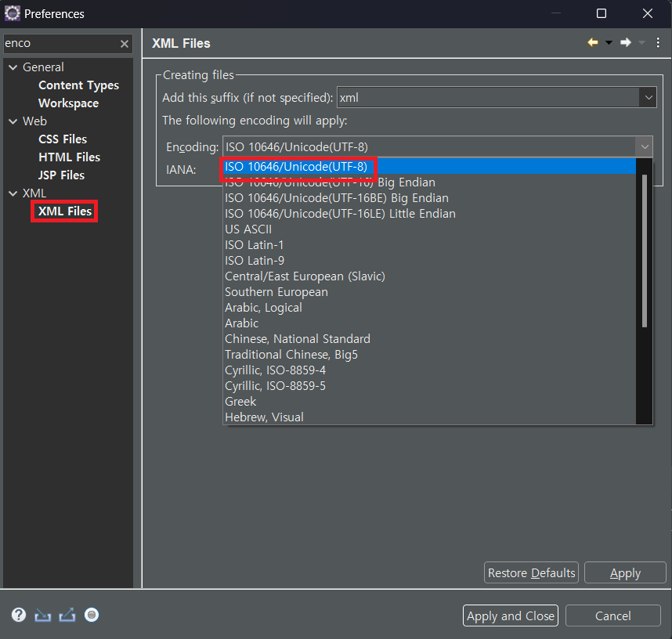Click Apply and Close button

511,616
